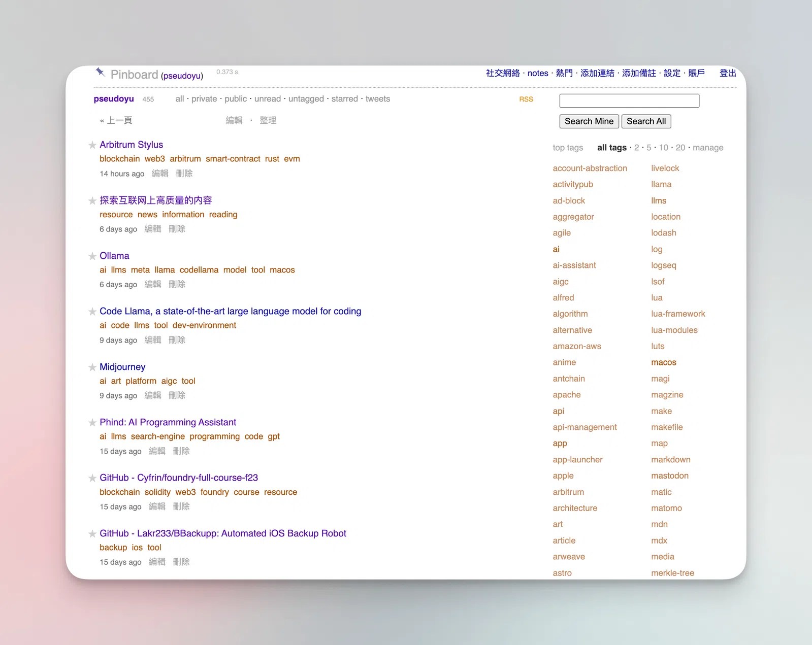The width and height of the screenshot is (812, 645).
Task: Open mastodon tag in sidebar
Action: point(670,476)
